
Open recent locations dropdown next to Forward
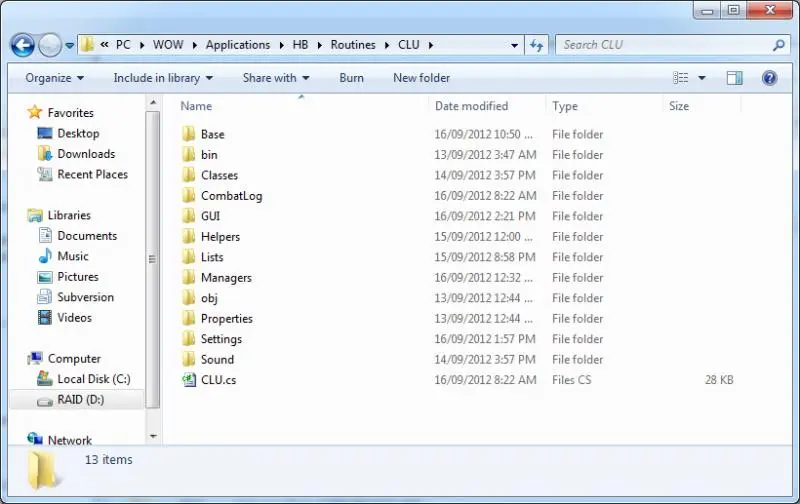69,46
